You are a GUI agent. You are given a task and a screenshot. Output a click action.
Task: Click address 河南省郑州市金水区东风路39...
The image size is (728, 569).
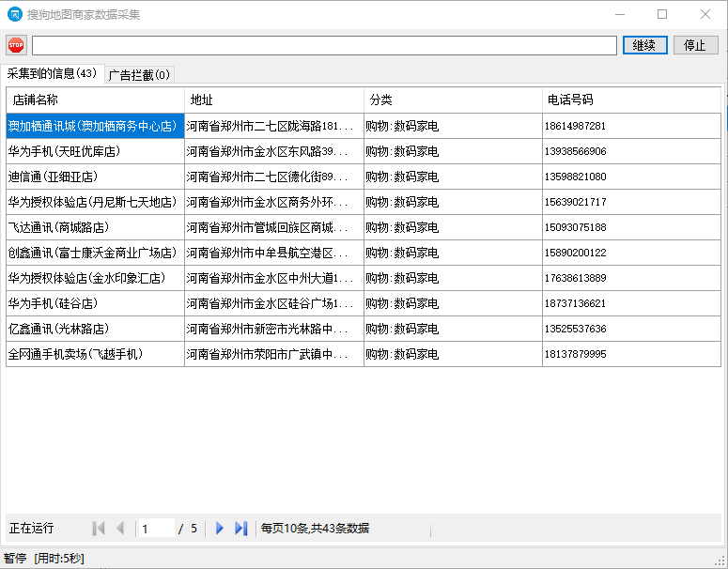pos(267,151)
